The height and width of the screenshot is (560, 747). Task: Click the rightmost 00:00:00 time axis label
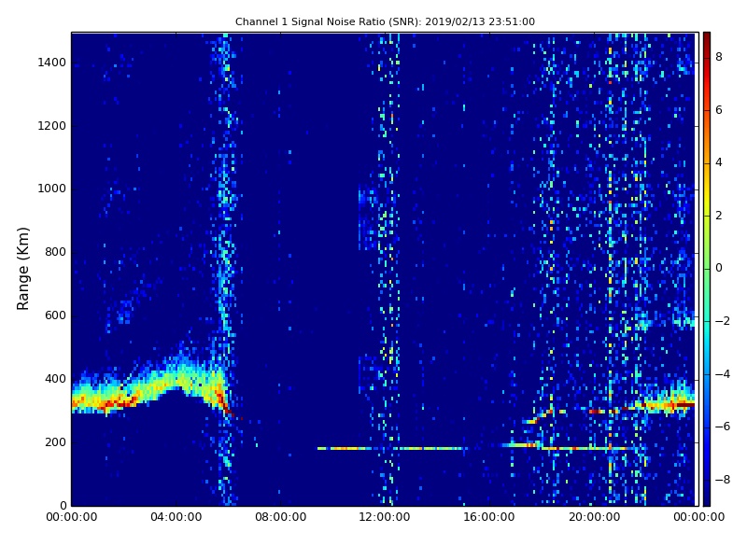(x=698, y=517)
